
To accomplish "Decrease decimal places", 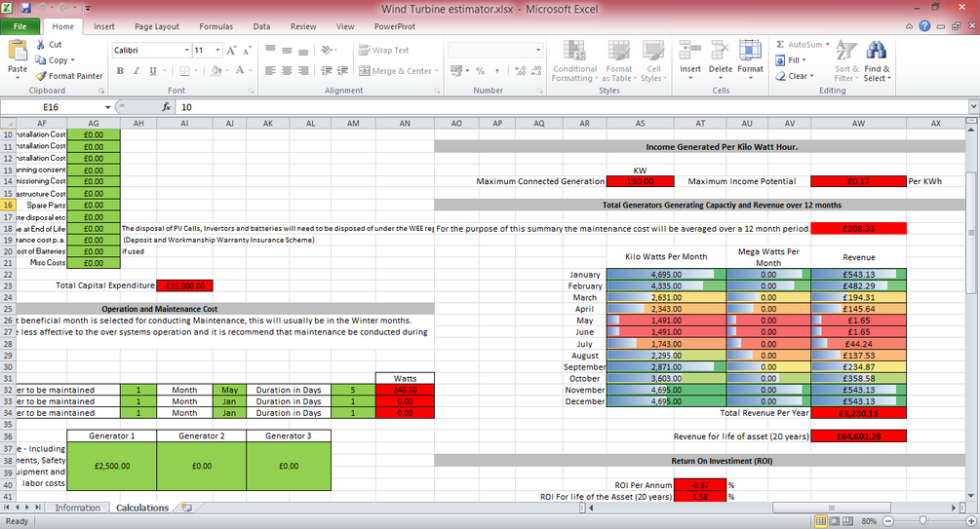I will pos(535,70).
